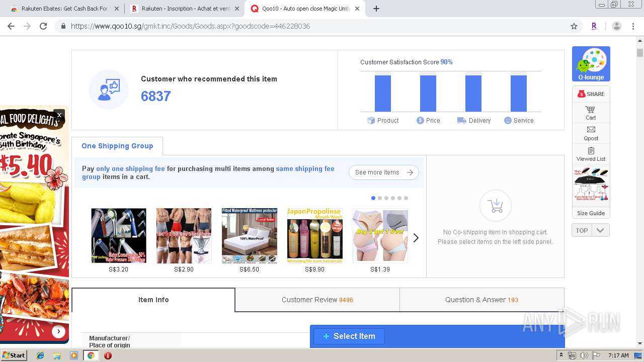Switch to Item Info tab

[153, 300]
